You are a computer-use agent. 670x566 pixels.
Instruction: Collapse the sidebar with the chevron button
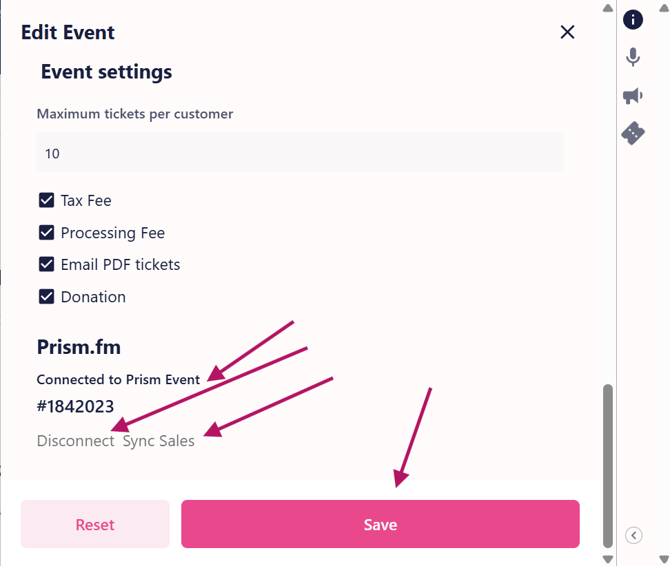click(x=634, y=535)
